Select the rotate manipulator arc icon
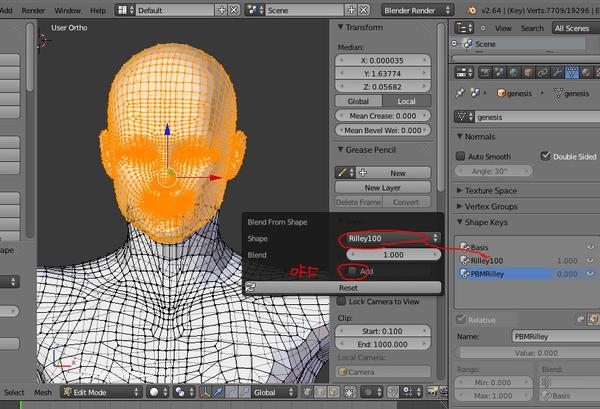Image resolution: width=600 pixels, height=409 pixels. click(232, 392)
